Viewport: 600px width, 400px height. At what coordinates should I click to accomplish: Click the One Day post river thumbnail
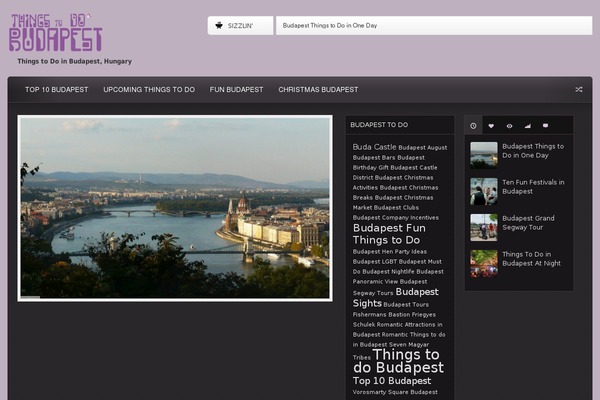tap(484, 155)
